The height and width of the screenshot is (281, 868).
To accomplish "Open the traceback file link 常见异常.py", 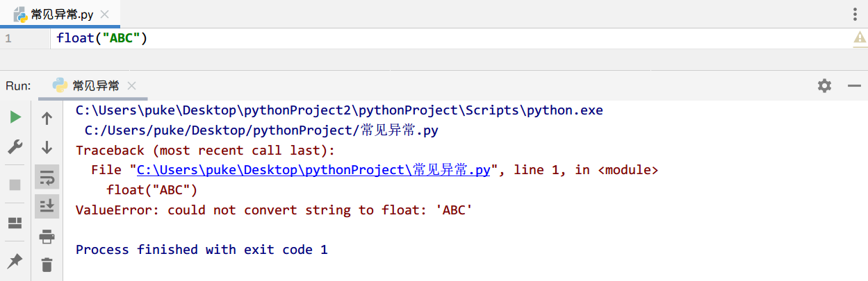I will 313,171.
